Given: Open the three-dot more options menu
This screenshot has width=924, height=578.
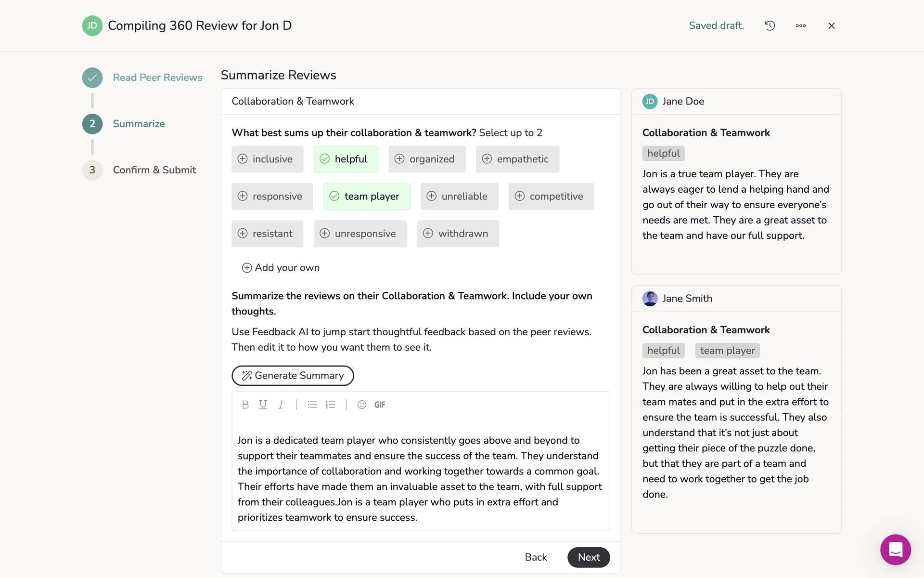Looking at the screenshot, I should coord(800,26).
